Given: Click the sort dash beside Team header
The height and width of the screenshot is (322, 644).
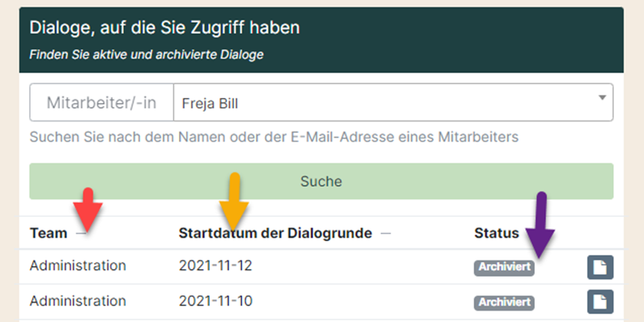Looking at the screenshot, I should click(81, 233).
